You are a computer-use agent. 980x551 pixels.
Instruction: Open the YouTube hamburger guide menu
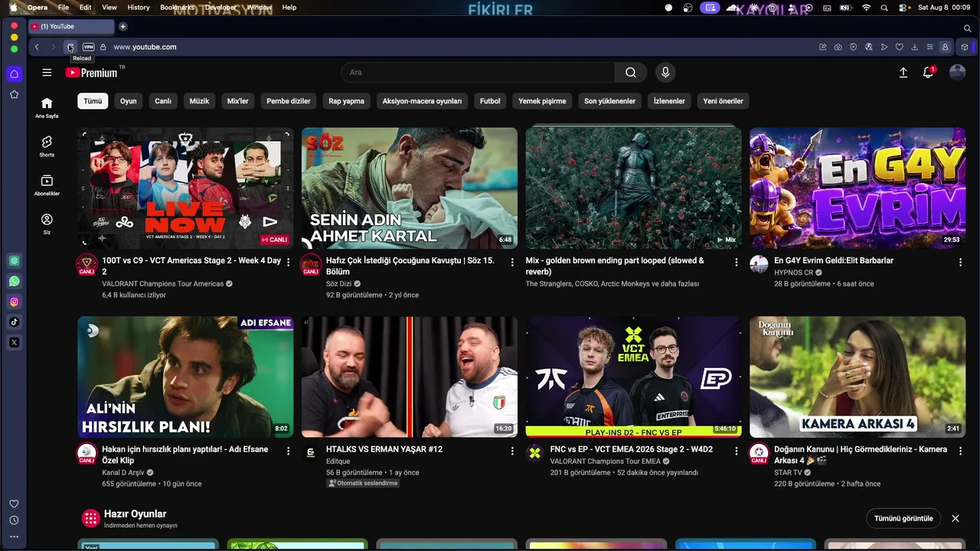point(47,72)
